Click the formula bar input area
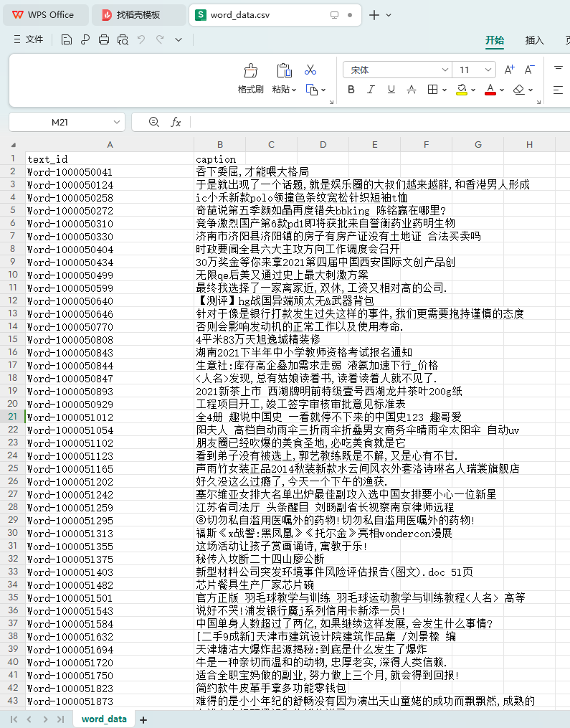This screenshot has height=728, width=570. [380, 122]
